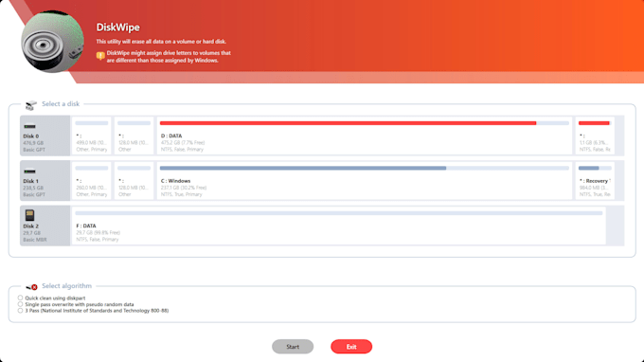The height and width of the screenshot is (362, 644).
Task: Click the Select a disk heading
Action: pos(61,104)
